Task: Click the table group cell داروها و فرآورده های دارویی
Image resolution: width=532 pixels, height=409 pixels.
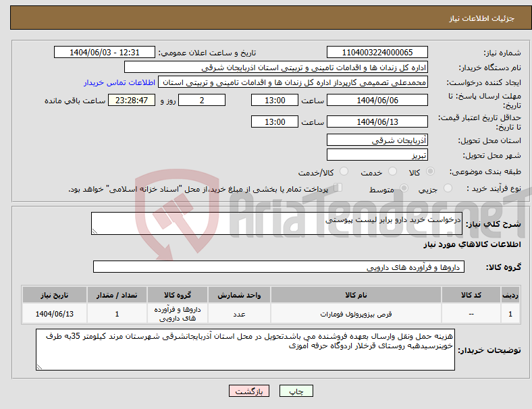Action: coord(177,314)
